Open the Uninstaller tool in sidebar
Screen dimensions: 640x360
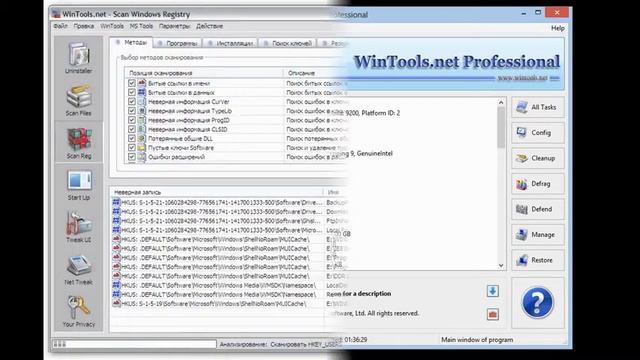click(79, 58)
